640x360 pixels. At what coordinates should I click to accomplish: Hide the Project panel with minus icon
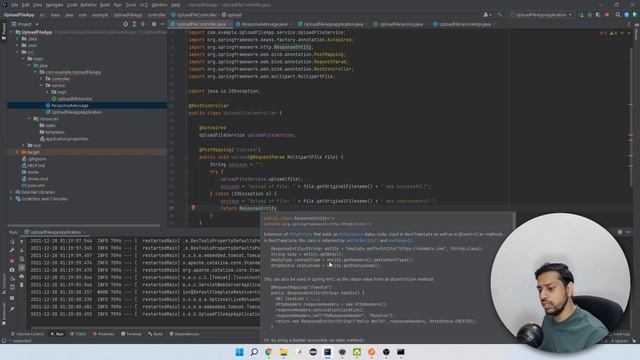162,24
